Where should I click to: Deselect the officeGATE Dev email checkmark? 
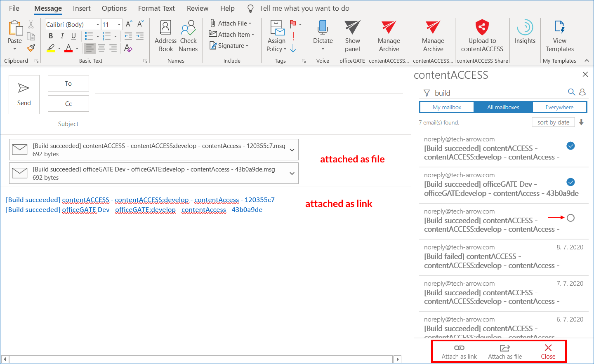[570, 182]
